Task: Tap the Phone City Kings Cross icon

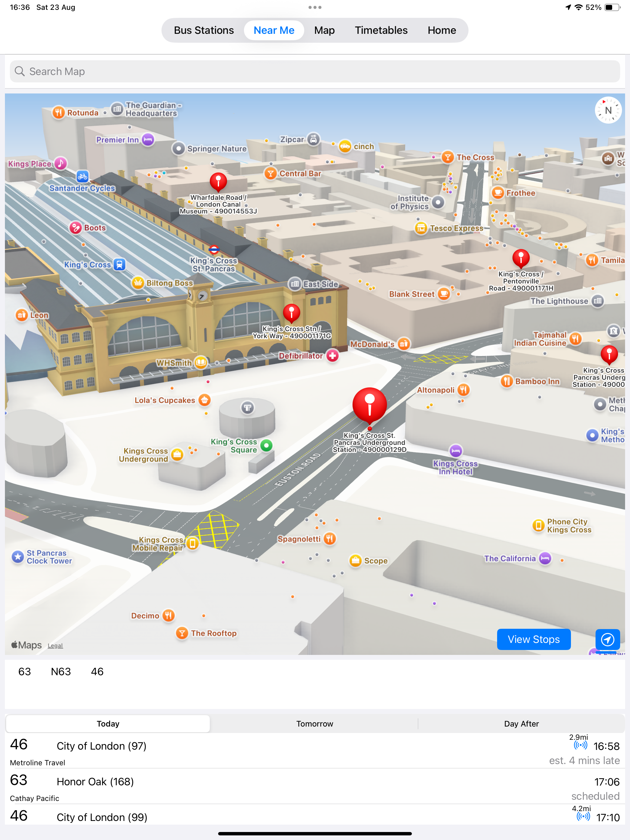Action: (538, 525)
